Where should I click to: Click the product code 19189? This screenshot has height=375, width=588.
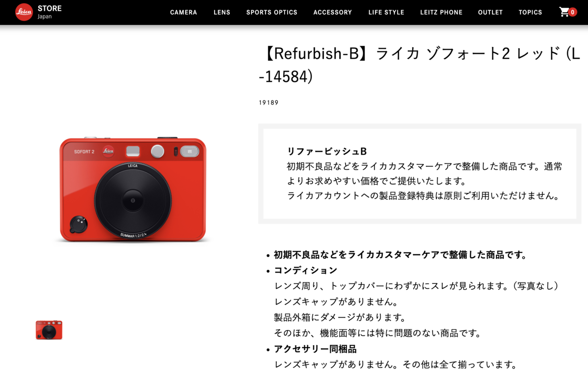269,103
